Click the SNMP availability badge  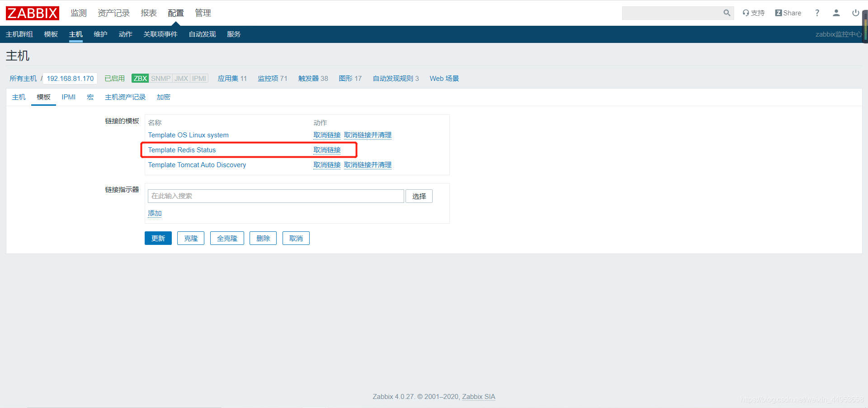tap(160, 79)
